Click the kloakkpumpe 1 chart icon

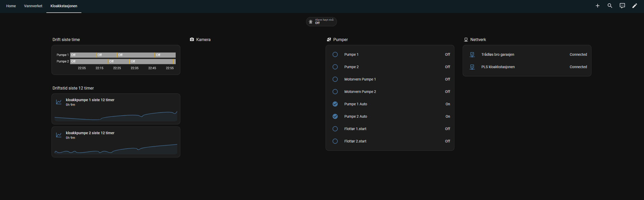pyautogui.click(x=59, y=102)
